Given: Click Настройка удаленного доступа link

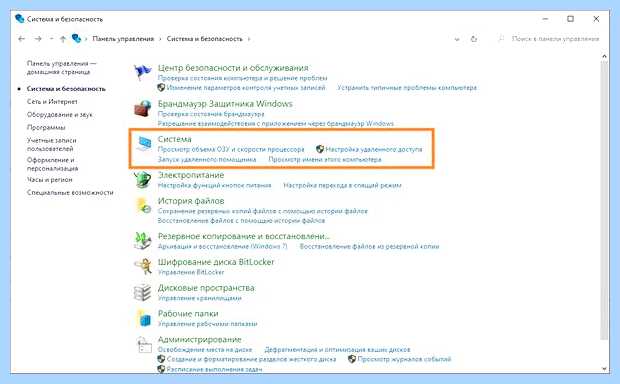Looking at the screenshot, I should coord(374,149).
